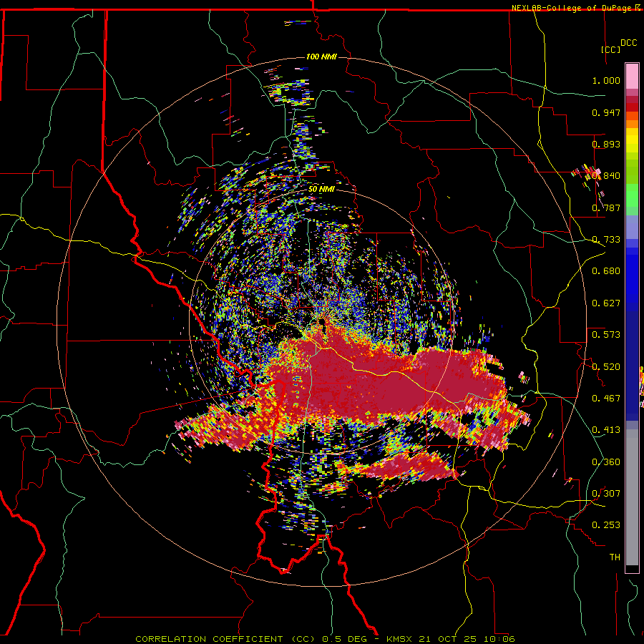Click the 1.000 legend value

pos(606,80)
